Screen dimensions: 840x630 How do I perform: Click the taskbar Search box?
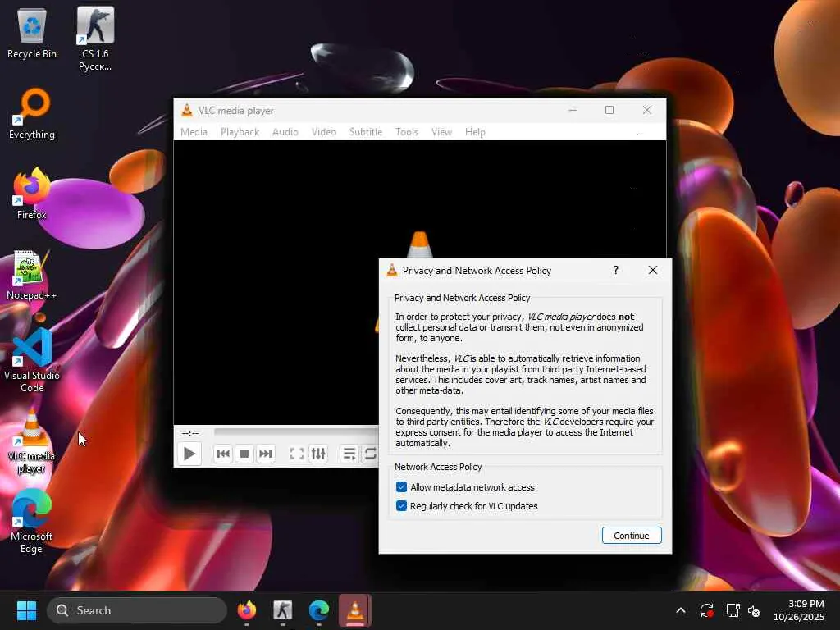click(x=137, y=610)
